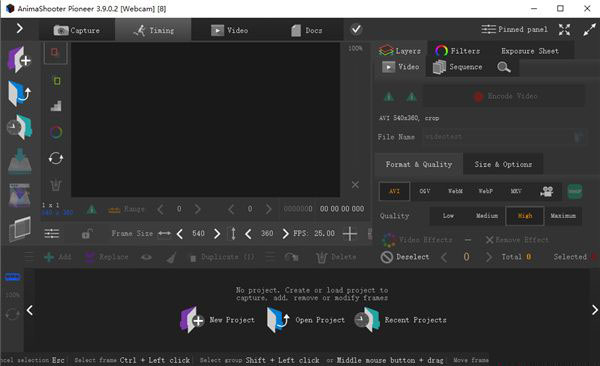
Task: Select the Format & Quality tab
Action: pos(419,164)
